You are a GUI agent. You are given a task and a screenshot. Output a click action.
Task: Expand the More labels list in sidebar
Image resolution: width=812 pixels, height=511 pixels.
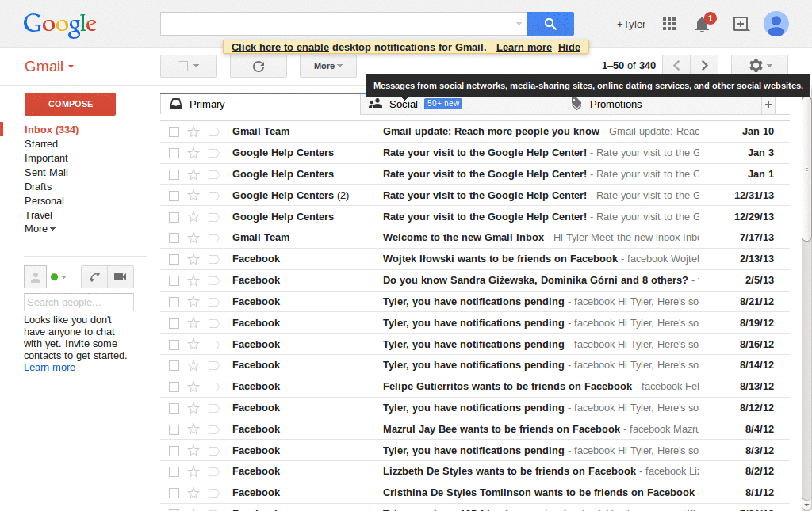[x=40, y=229]
